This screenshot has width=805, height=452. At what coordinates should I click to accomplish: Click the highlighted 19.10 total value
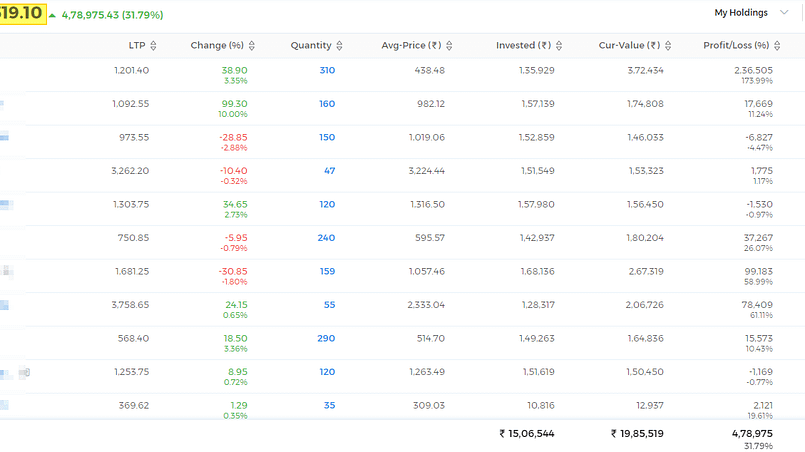[x=23, y=13]
